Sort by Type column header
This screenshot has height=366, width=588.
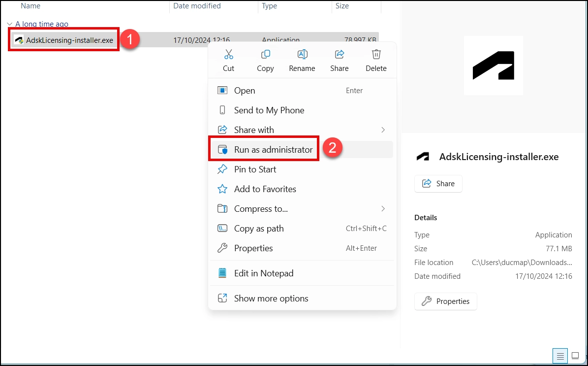[269, 6]
